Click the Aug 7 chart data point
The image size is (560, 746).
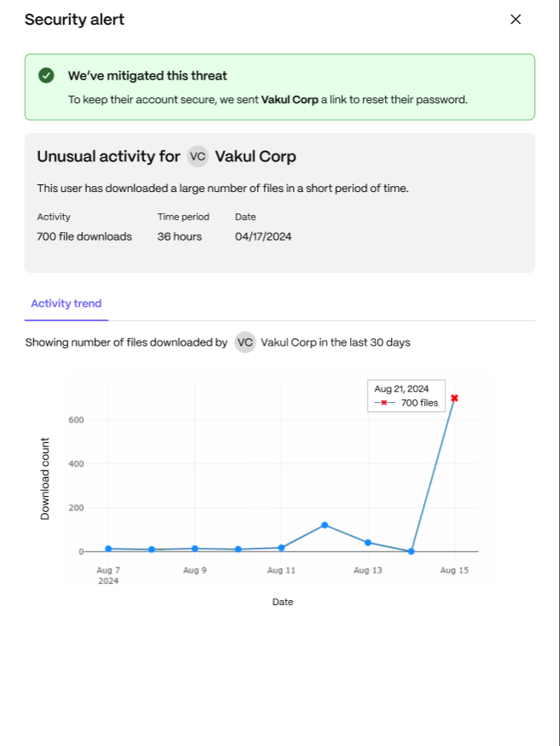coord(108,549)
